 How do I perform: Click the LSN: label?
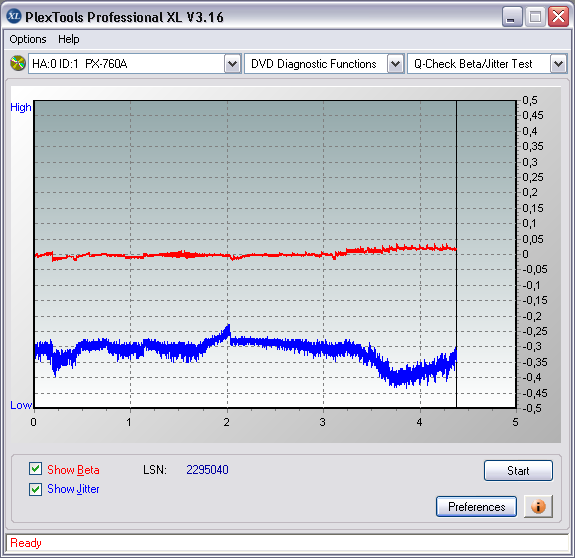coord(155,470)
